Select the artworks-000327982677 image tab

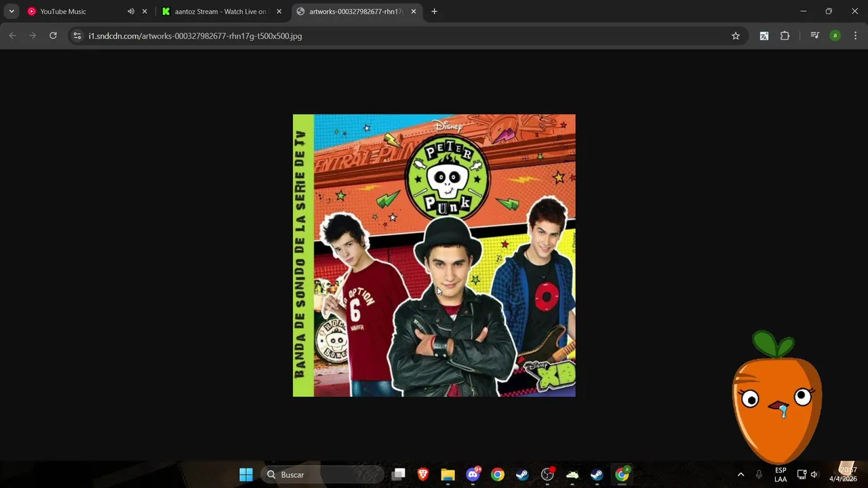355,12
